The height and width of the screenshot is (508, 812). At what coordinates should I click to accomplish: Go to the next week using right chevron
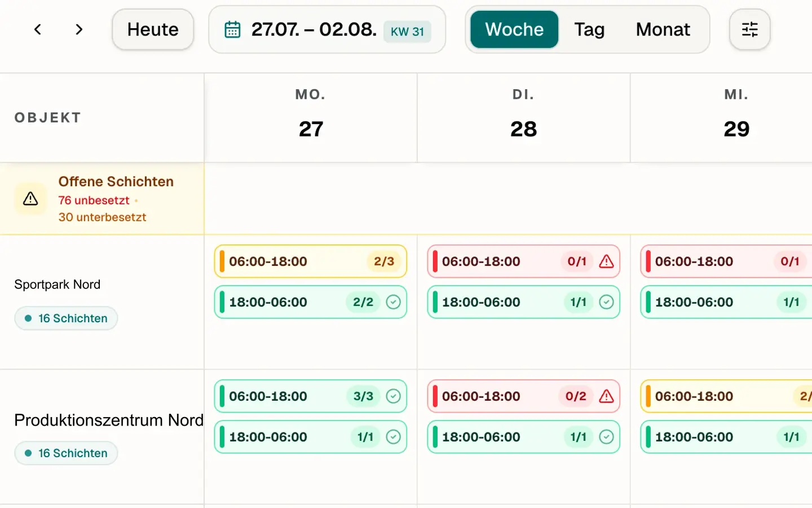(79, 29)
